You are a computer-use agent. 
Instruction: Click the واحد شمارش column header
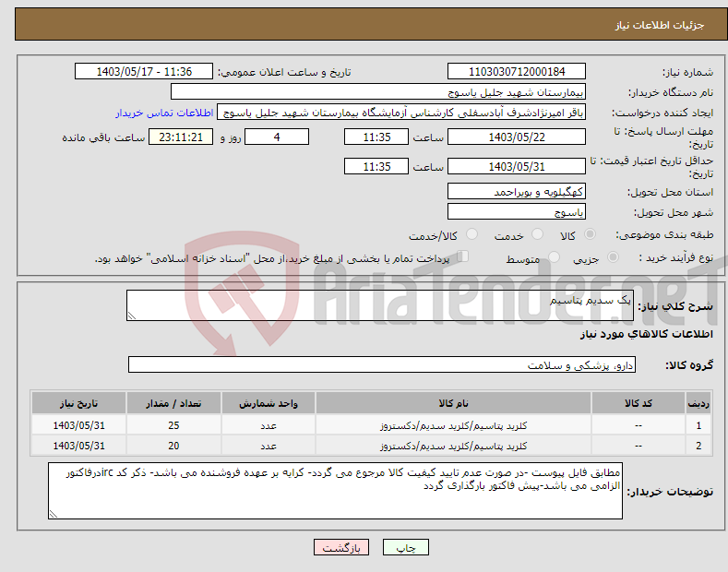click(269, 403)
